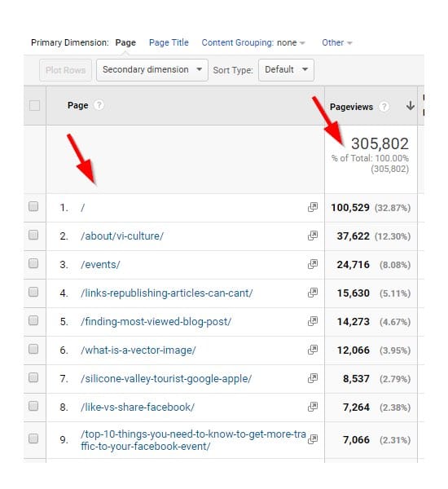Click the Plot Rows button
This screenshot has height=489, width=448.
[x=65, y=70]
